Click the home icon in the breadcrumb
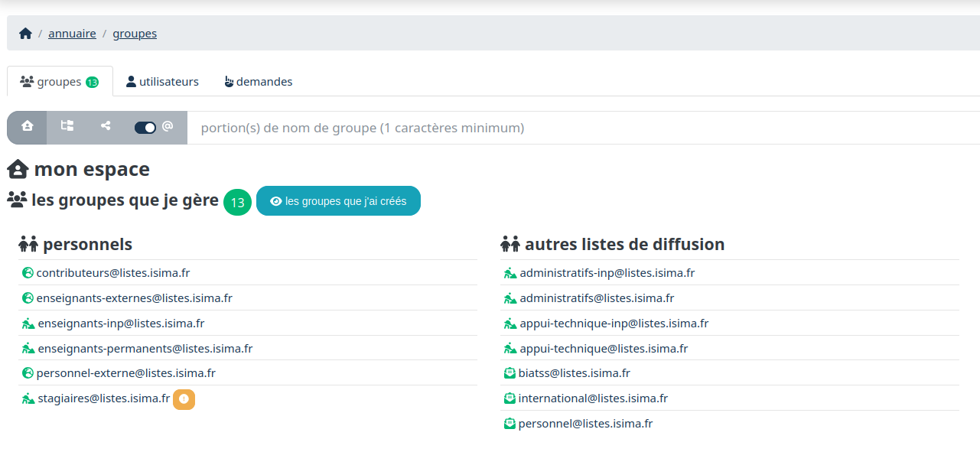 [x=24, y=32]
